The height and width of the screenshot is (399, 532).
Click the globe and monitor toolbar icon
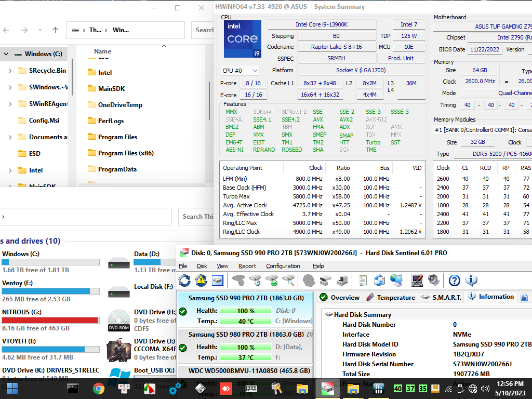[x=396, y=281]
